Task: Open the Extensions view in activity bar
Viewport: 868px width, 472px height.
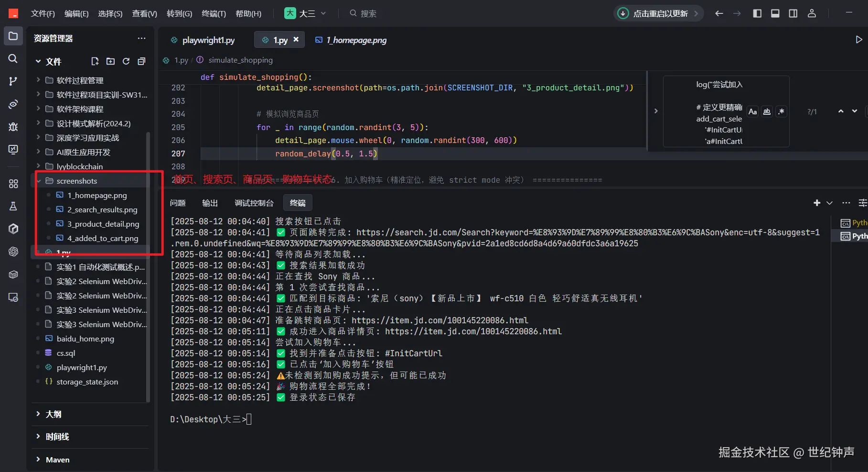Action: point(13,184)
